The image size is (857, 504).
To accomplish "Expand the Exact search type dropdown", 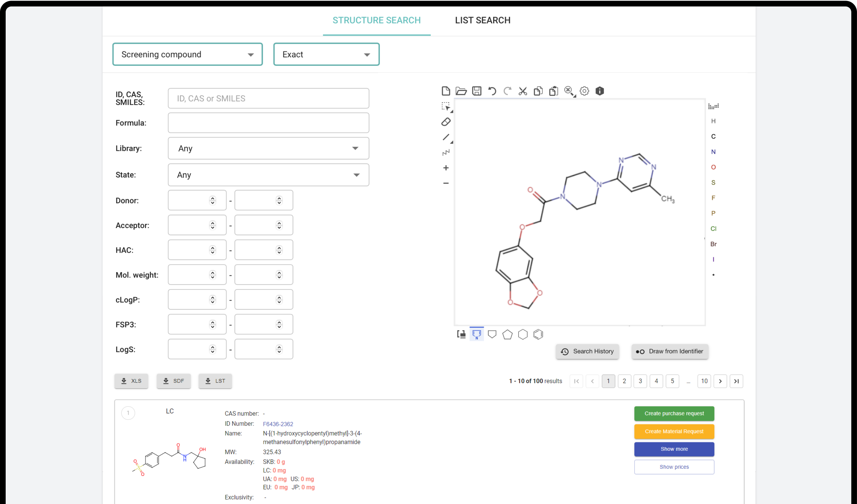I will pos(326,54).
